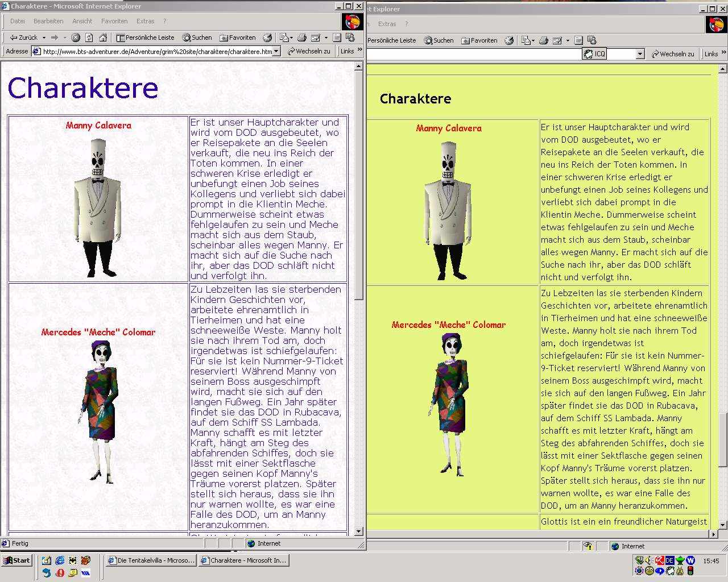Switch to Die Tentakelvilla taskbar window
The height and width of the screenshot is (582, 728).
pos(151,560)
